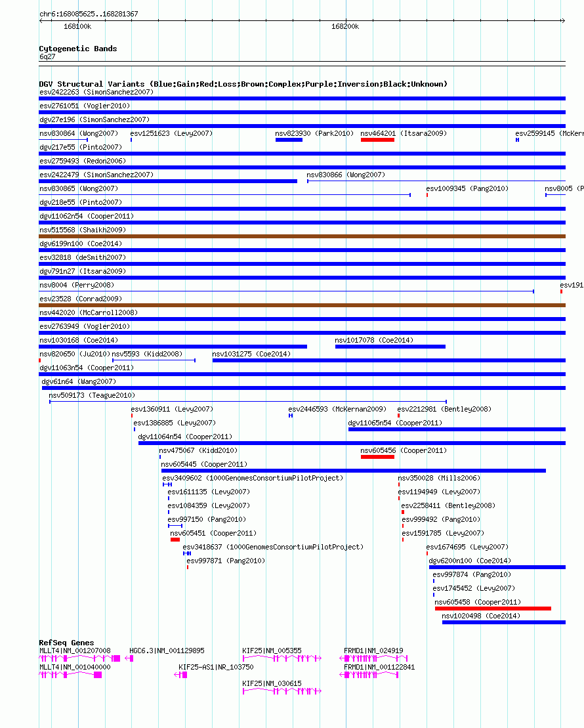Click the brown esv23528 (Conrad2009) complex bar
This screenshot has height=728, width=584.
click(302, 305)
